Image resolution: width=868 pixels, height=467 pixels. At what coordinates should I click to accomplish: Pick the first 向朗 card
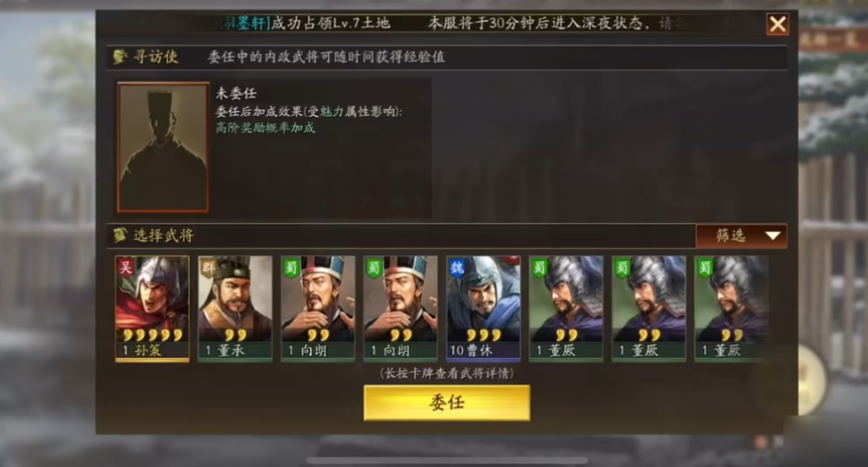coord(318,308)
